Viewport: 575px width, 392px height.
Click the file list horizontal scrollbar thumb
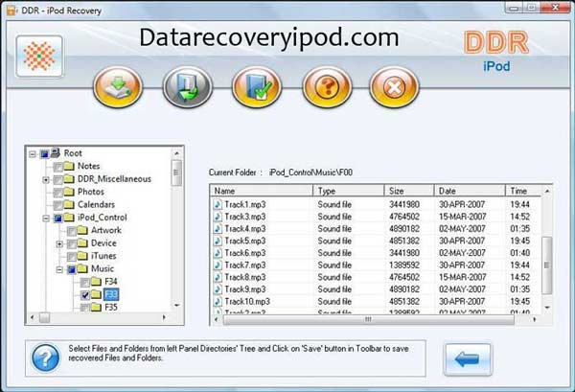click(x=369, y=320)
